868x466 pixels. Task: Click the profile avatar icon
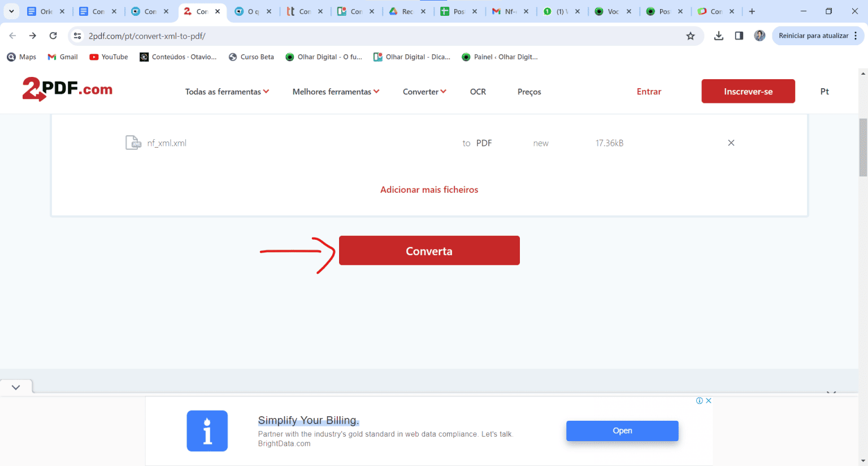(x=759, y=35)
